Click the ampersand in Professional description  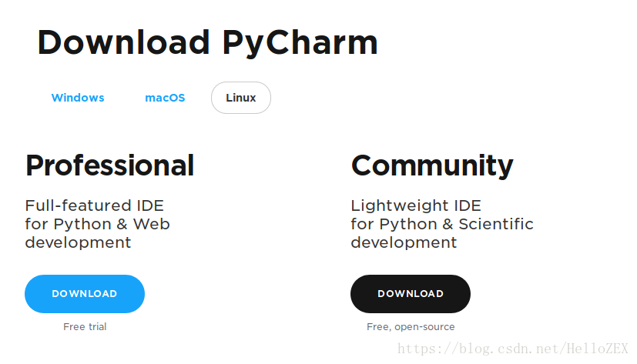point(121,225)
